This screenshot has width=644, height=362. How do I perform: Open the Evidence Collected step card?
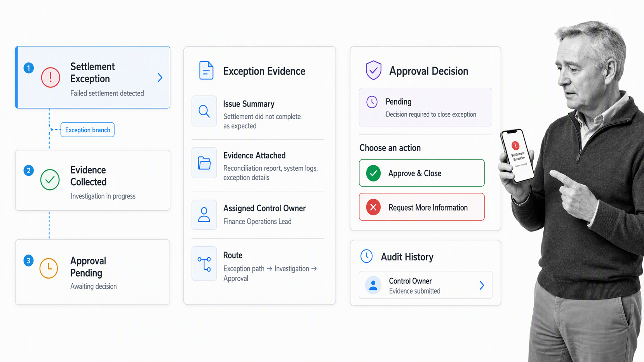coord(92,180)
